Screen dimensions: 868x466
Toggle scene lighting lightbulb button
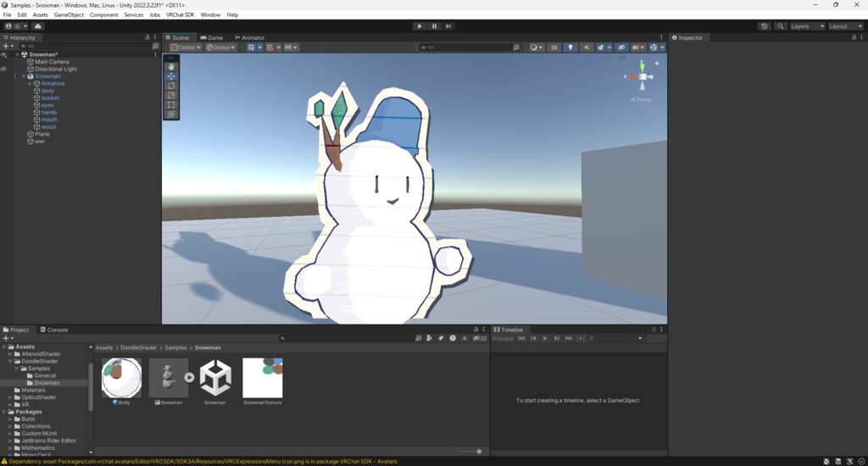(x=570, y=47)
